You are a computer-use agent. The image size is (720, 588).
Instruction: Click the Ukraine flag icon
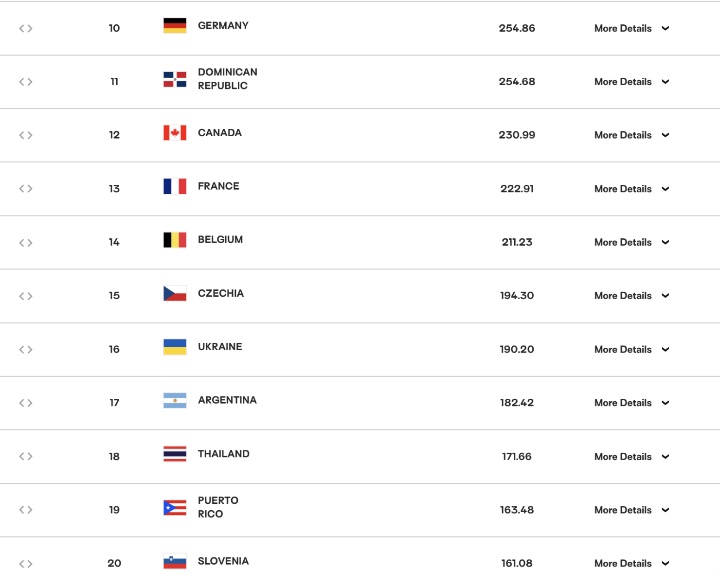[175, 347]
